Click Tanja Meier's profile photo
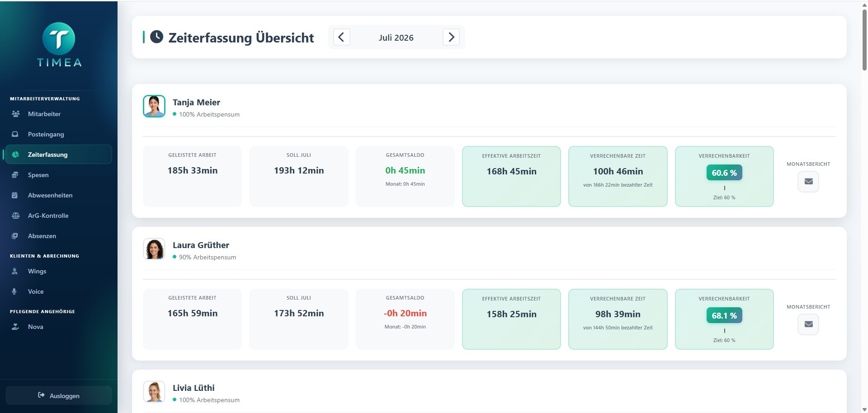The width and height of the screenshot is (868, 413). click(x=154, y=106)
